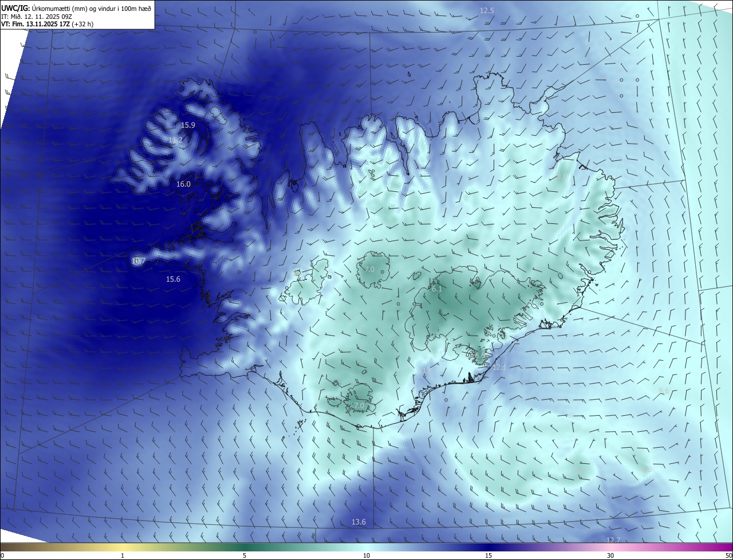The height and width of the screenshot is (560, 733).
Task: Click the IT: Mið. 12. 11. 2025 09Z line
Action: point(36,17)
